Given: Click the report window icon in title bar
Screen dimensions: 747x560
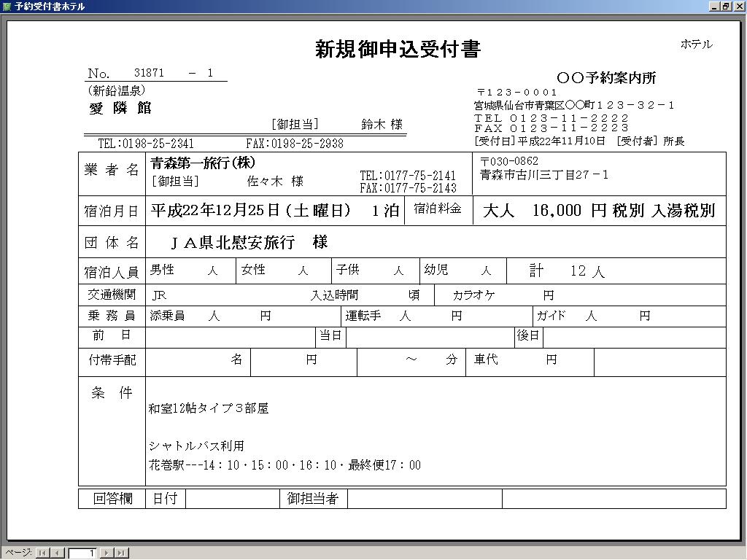Looking at the screenshot, I should 7,7.
